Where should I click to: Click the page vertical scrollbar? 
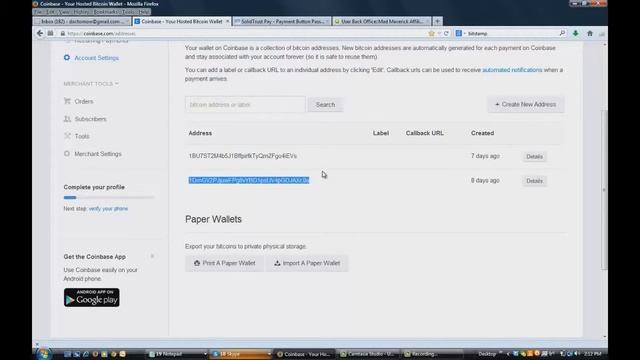604,190
